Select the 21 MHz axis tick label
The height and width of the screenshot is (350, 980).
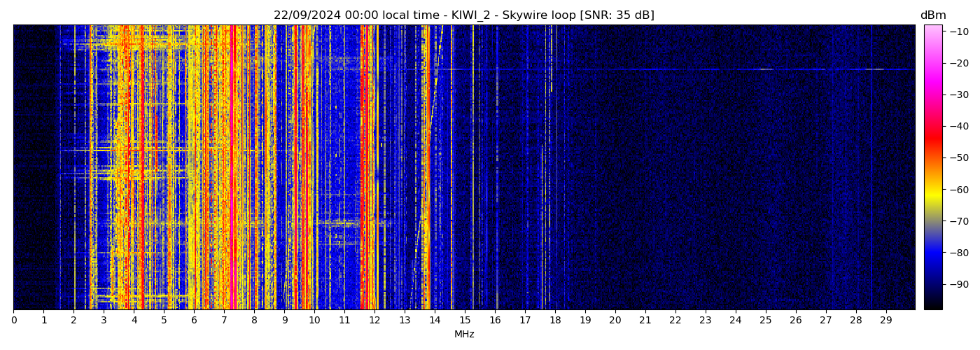point(645,320)
